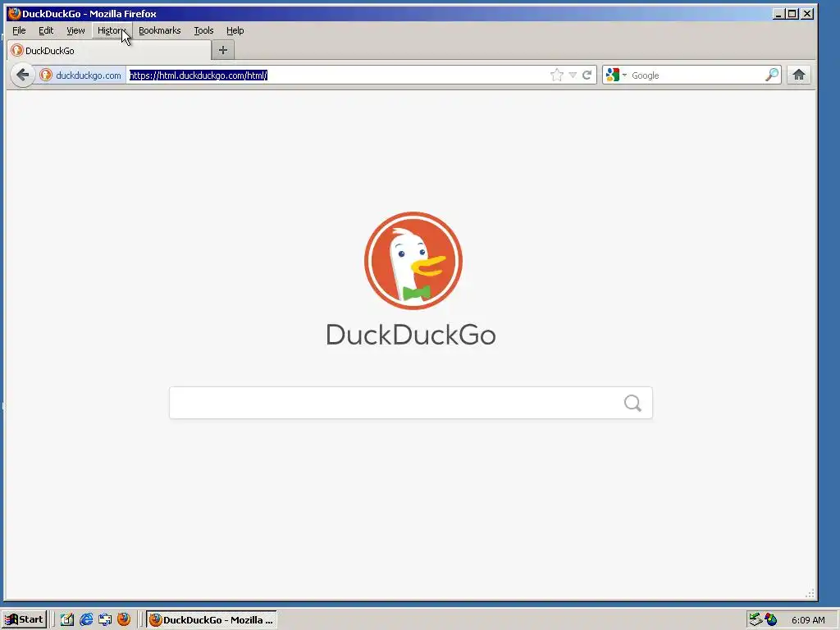Screen dimensions: 840x630
Task: Click the Show Desktop quick launch icon
Action: (x=105, y=620)
